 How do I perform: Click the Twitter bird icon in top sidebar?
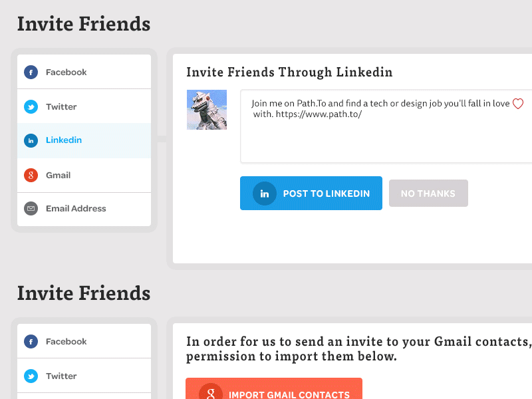pyautogui.click(x=31, y=107)
